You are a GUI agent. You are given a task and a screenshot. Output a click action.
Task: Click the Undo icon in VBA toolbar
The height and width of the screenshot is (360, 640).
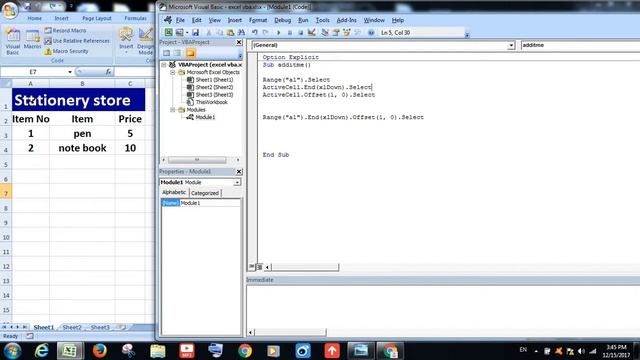pos(255,32)
